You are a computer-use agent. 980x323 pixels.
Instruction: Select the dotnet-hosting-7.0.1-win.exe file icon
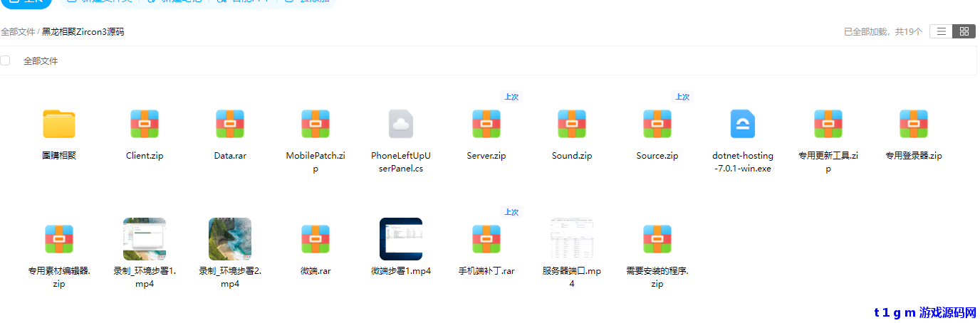click(743, 124)
